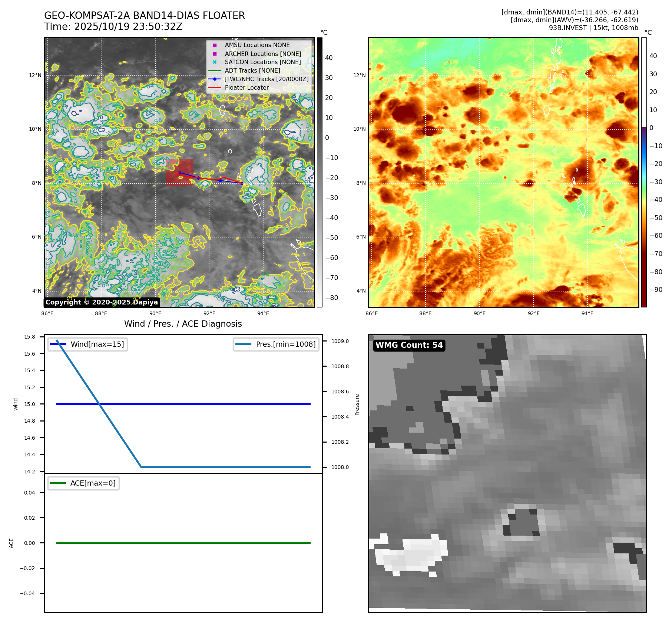Click the Wind / Pres. / ACE Diagnosis title
Screen dimensions: 672x626
pyautogui.click(x=183, y=324)
